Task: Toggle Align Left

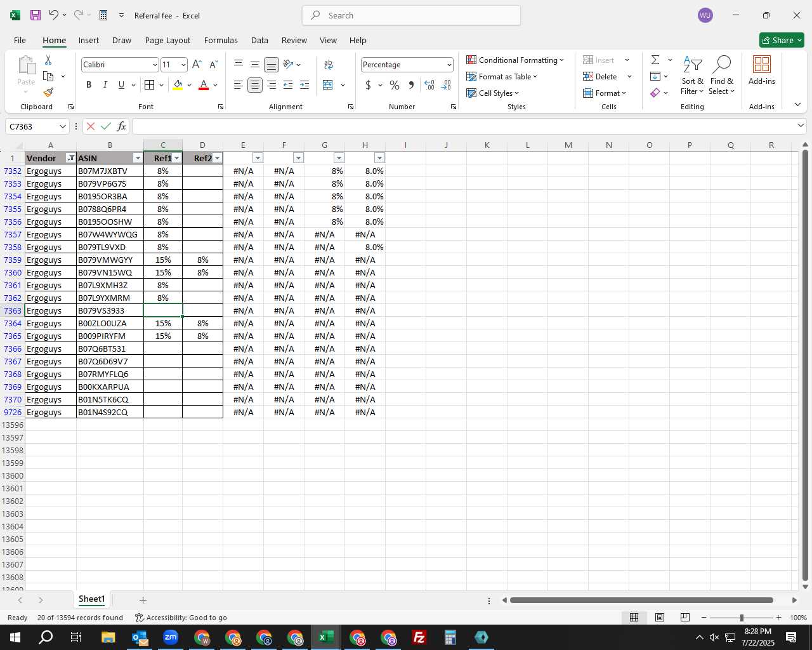Action: click(x=239, y=85)
